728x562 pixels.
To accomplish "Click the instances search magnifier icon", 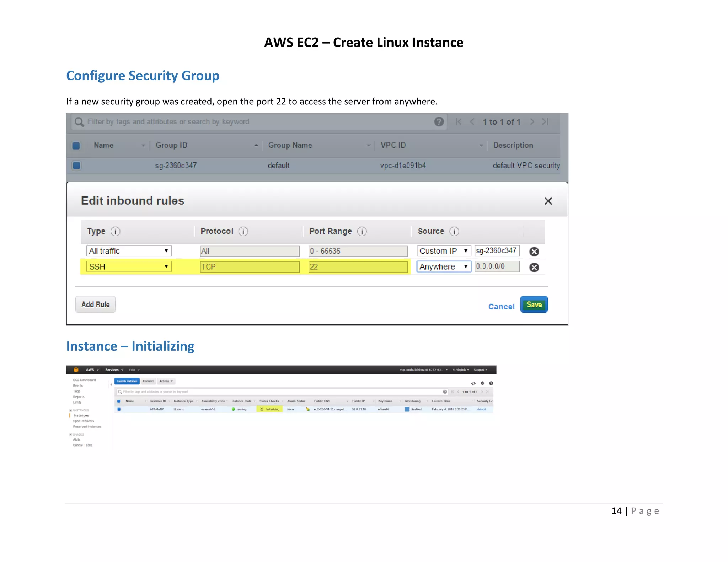I will (120, 392).
